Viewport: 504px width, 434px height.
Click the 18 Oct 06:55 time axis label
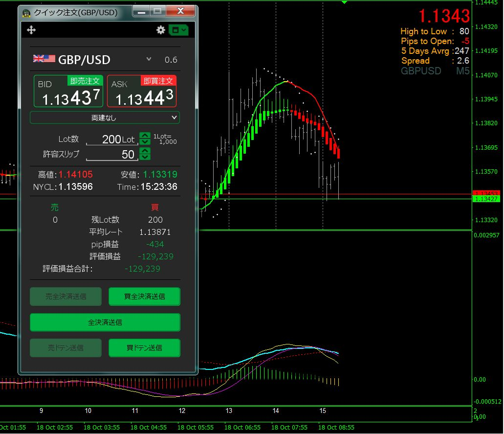pos(242,428)
